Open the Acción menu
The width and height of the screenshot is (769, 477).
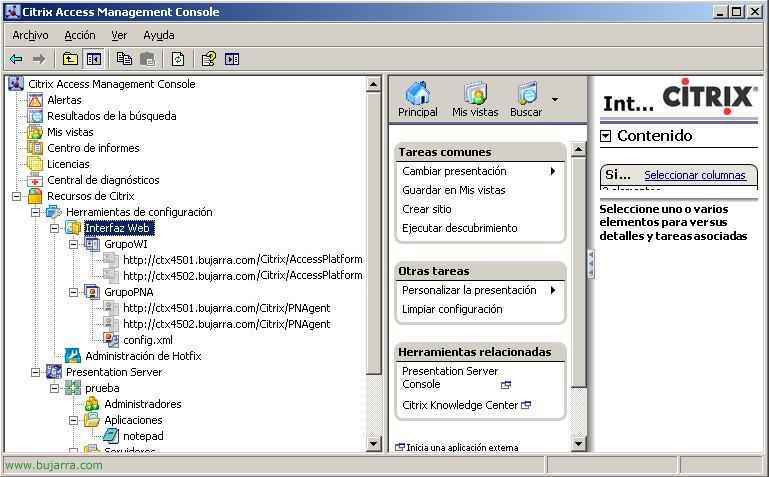(x=80, y=35)
